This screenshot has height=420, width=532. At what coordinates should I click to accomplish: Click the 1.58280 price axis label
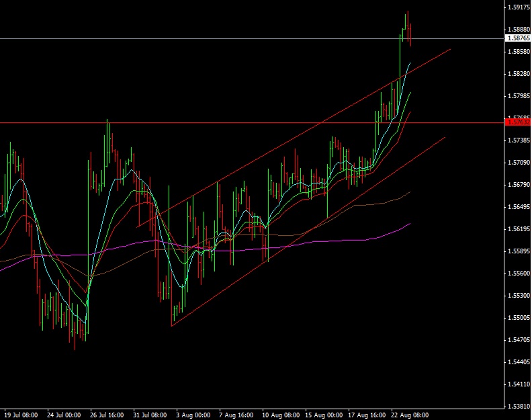pos(519,74)
